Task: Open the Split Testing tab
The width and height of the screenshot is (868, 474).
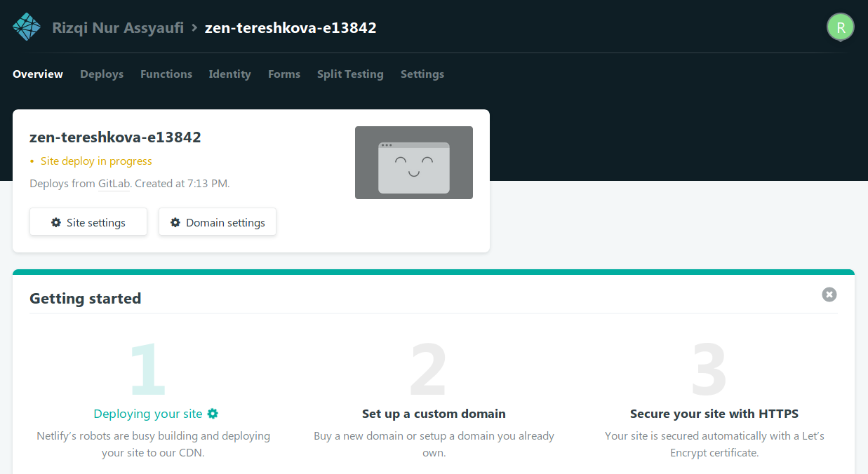Action: tap(350, 74)
